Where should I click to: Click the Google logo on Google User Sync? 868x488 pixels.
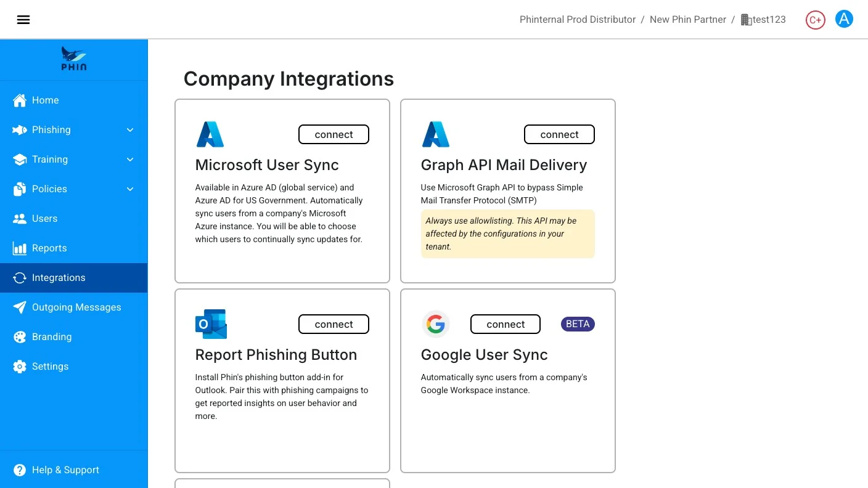tap(436, 324)
